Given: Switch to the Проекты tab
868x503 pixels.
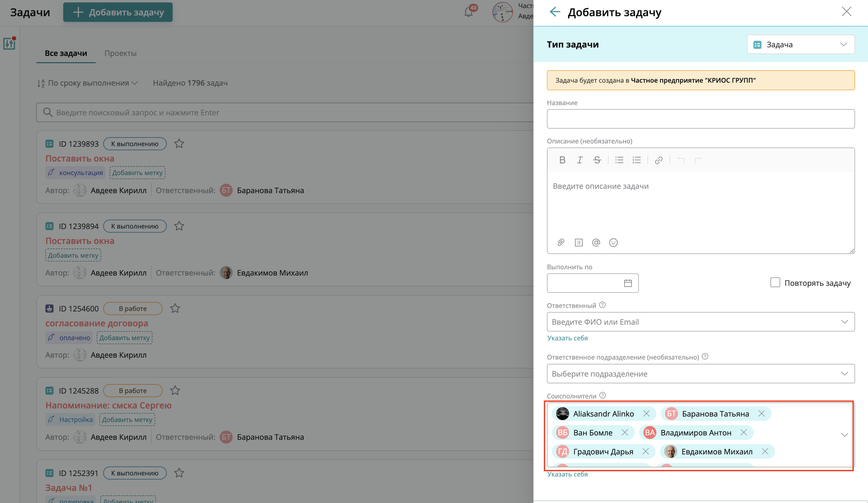Looking at the screenshot, I should tap(120, 53).
